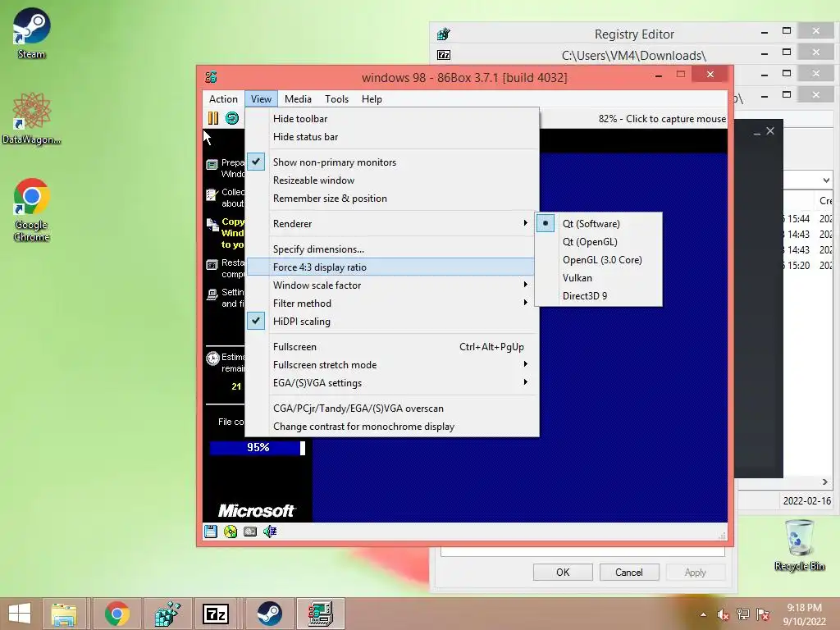Select OpenGL (3.0 Core) renderer

(x=598, y=260)
